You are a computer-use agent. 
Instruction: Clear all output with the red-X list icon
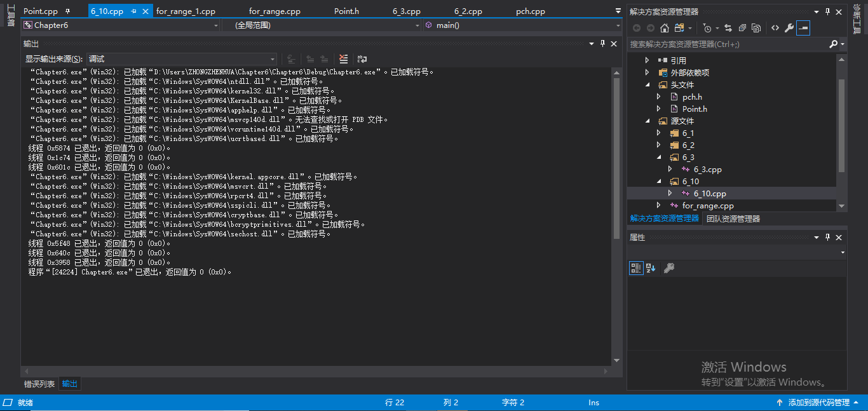[343, 58]
